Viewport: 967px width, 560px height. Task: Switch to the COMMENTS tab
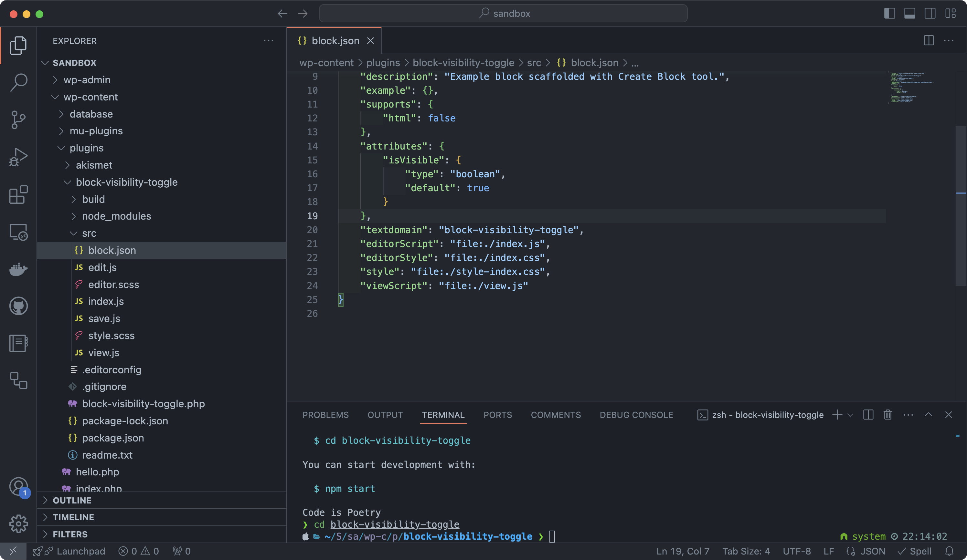556,415
